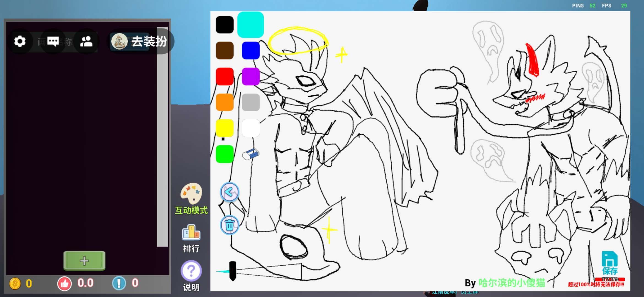Select the eraser tool

point(250,154)
